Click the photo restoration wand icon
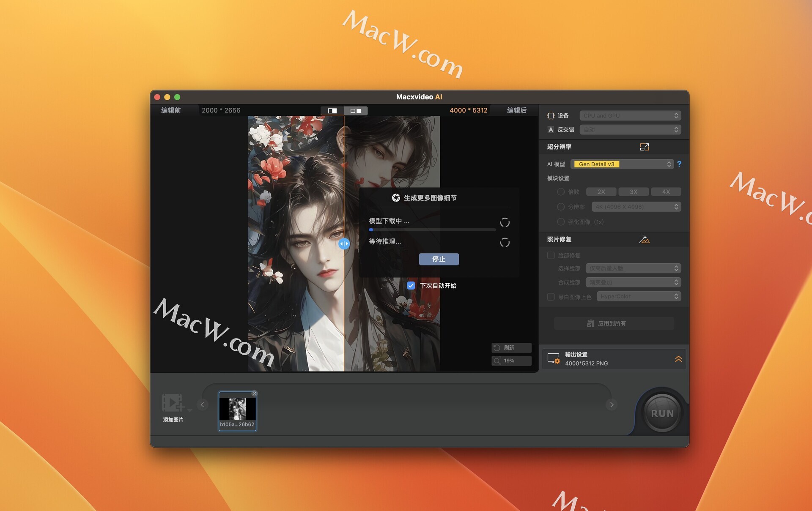 (x=644, y=239)
